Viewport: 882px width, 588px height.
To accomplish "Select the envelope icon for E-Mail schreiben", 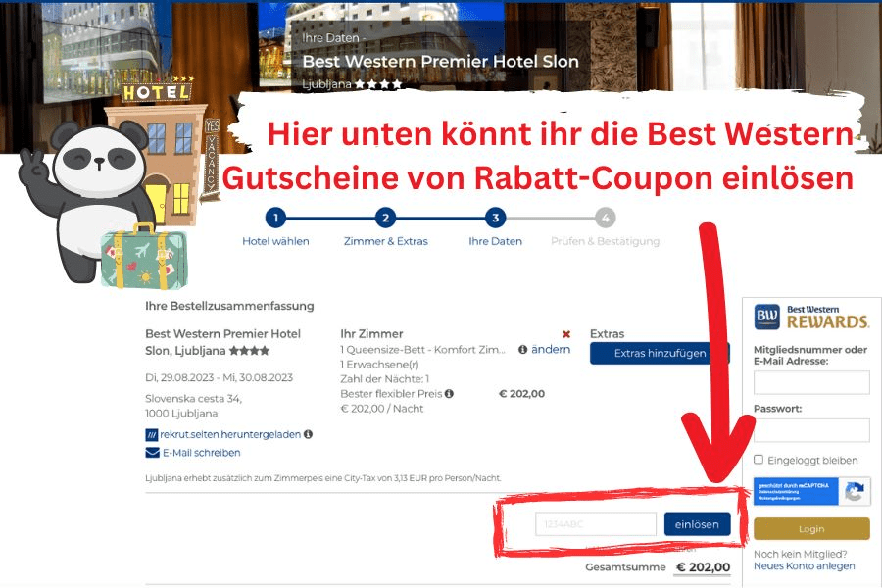I will tap(153, 453).
